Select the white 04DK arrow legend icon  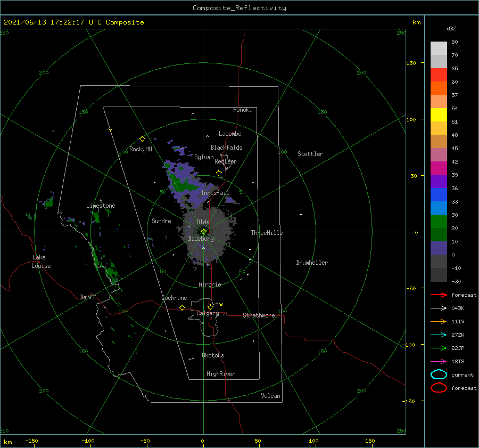[x=439, y=308]
